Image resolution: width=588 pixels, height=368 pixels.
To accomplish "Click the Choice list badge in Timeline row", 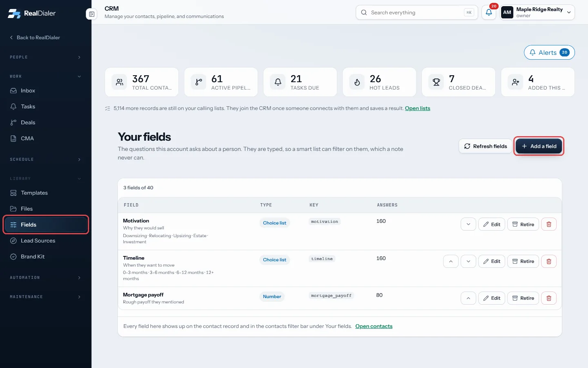I will [274, 260].
